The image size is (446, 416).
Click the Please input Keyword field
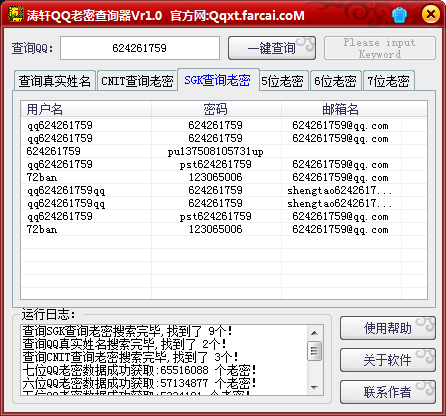click(380, 48)
